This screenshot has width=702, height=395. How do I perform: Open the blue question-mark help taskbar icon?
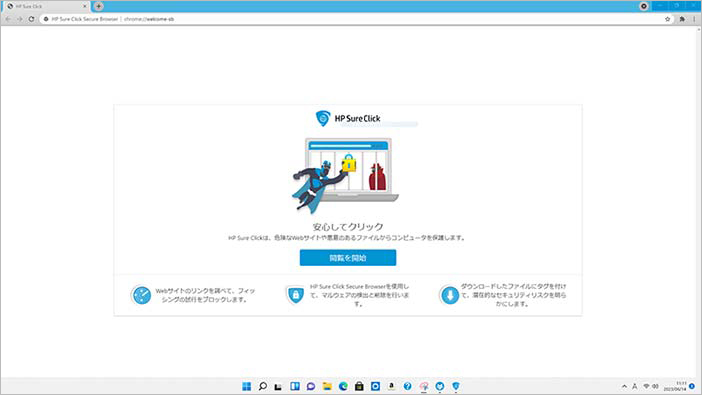click(407, 386)
